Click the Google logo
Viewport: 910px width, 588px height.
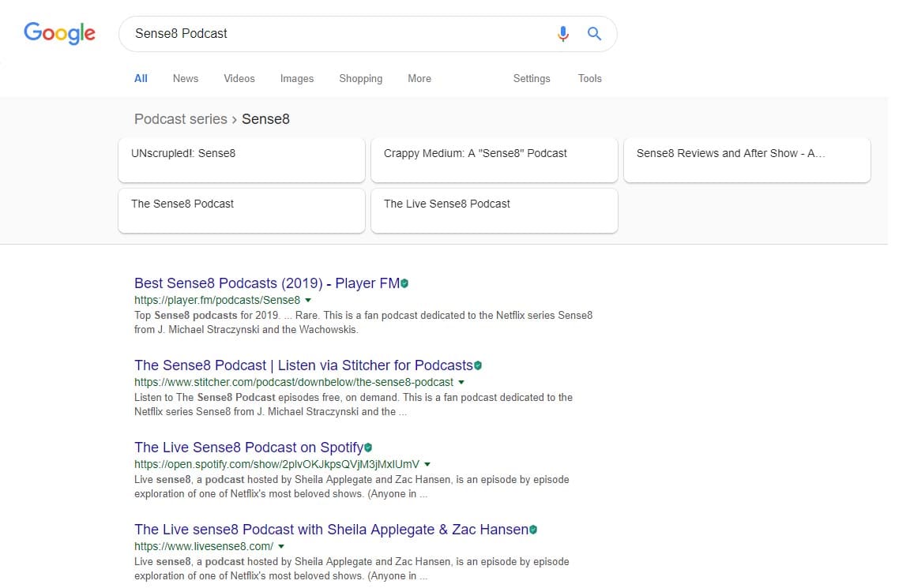point(59,33)
